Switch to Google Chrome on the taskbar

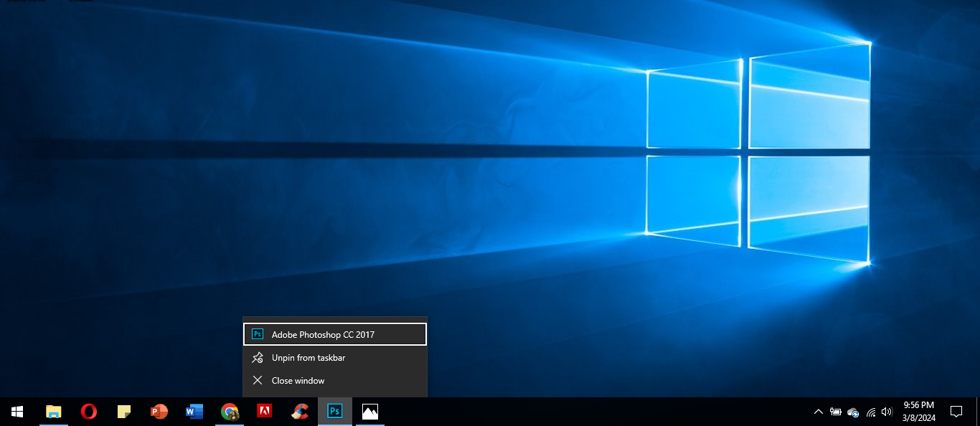pos(230,412)
